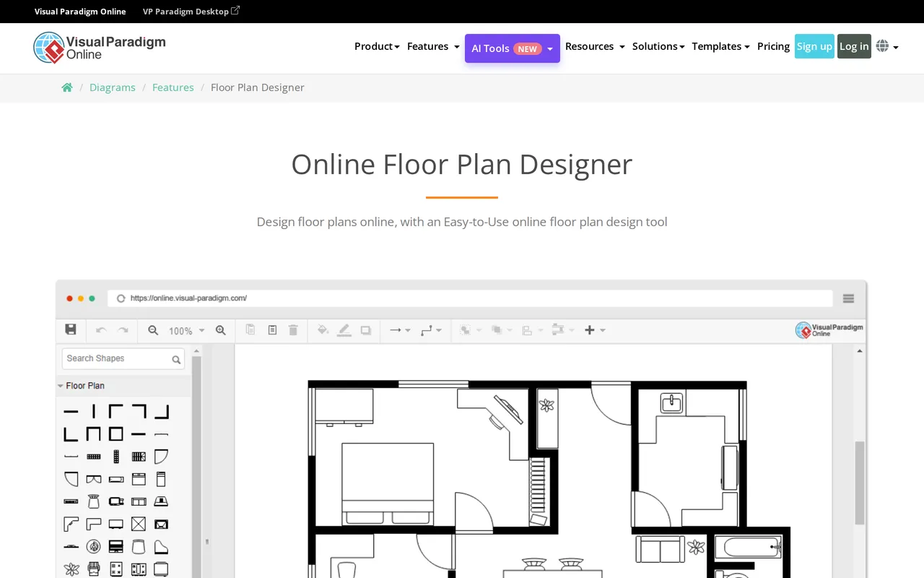Click the bed in the floor plan
The image size is (924, 578).
[x=388, y=484]
